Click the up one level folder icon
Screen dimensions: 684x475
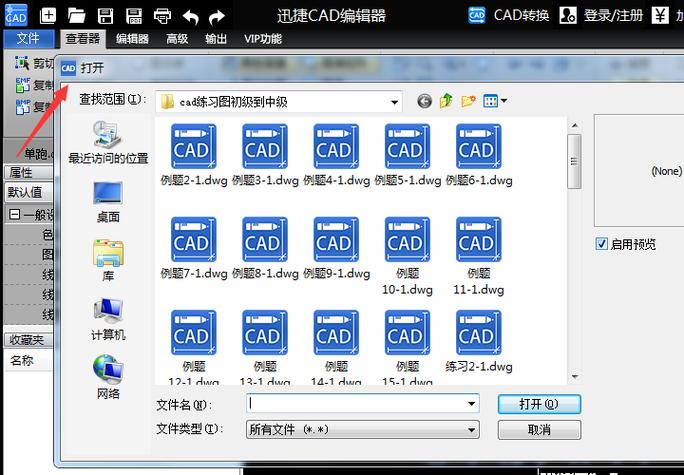[x=446, y=101]
